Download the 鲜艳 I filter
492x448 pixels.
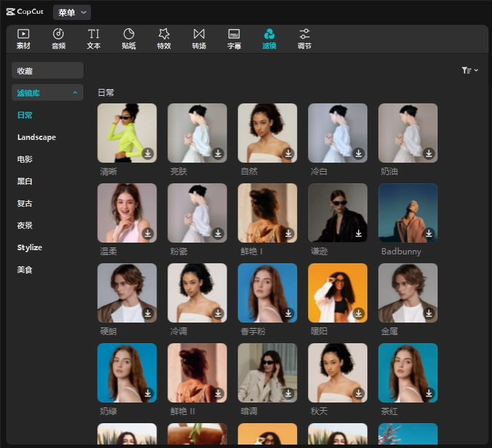(x=288, y=233)
